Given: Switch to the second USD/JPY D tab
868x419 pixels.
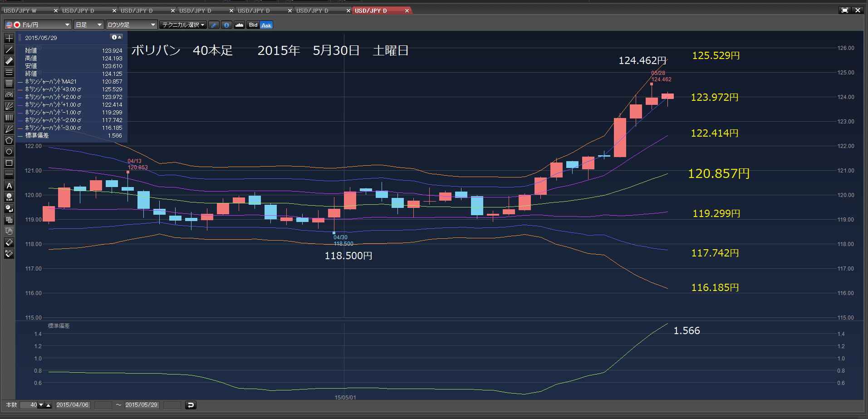Looking at the screenshot, I should click(137, 10).
